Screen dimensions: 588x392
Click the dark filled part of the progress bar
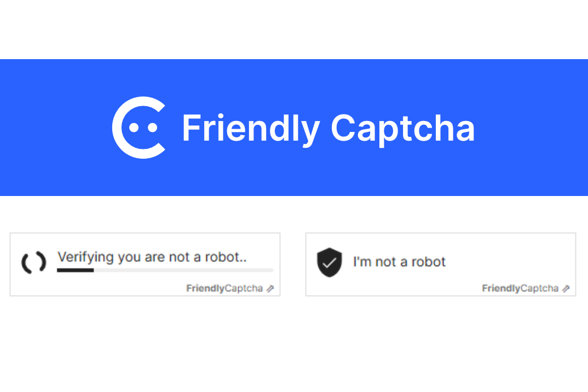click(75, 270)
